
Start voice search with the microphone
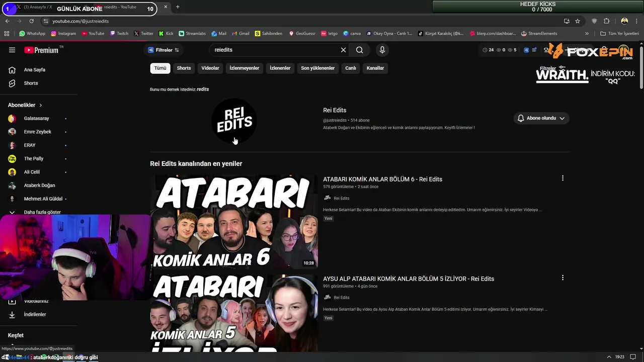382,50
